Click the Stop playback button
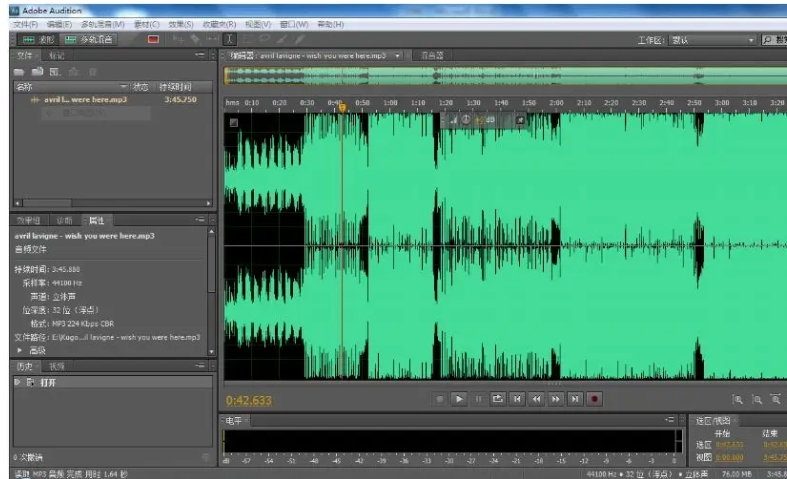Viewport: 787px width, 479px height. pos(440,399)
